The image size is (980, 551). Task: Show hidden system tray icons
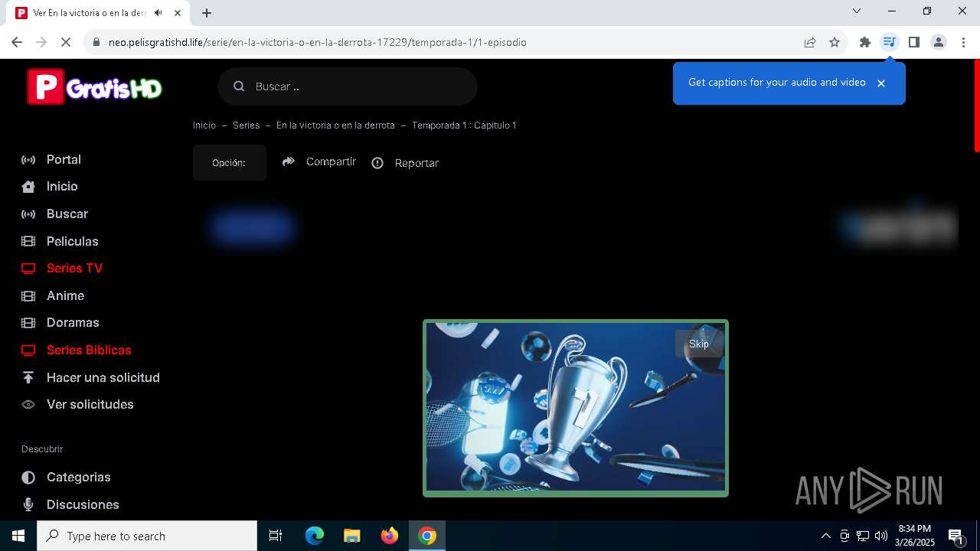(x=825, y=536)
